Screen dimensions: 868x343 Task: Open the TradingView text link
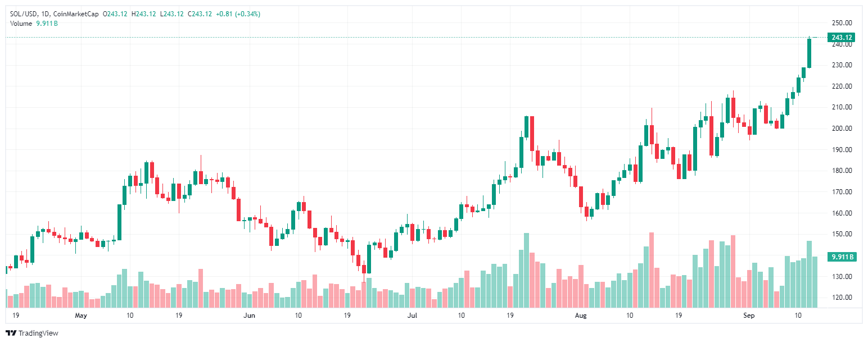(x=38, y=333)
